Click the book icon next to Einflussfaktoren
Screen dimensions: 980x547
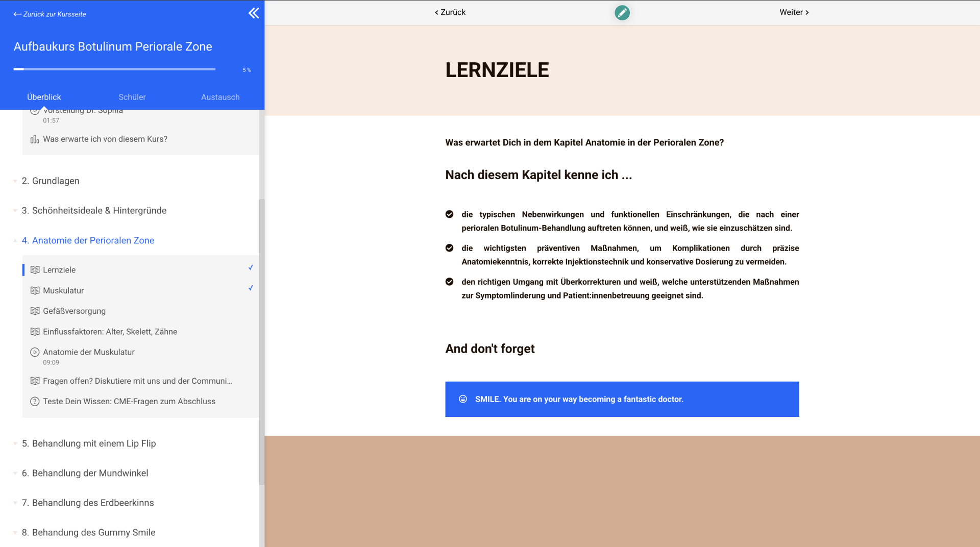(35, 332)
